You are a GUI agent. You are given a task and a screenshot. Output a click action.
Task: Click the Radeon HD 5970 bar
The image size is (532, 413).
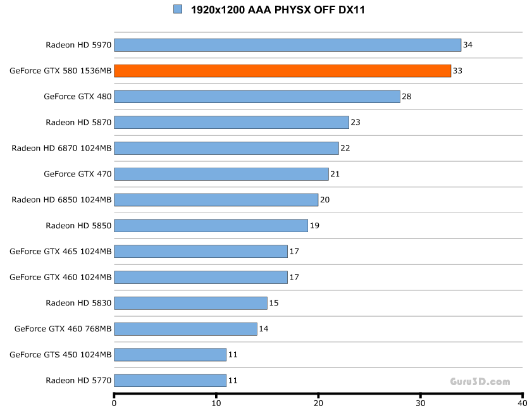pos(287,45)
